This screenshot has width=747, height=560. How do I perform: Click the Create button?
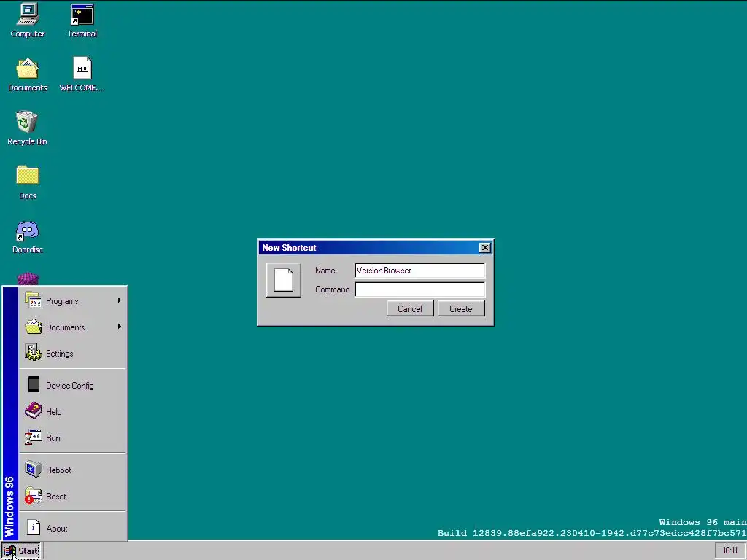coord(461,308)
